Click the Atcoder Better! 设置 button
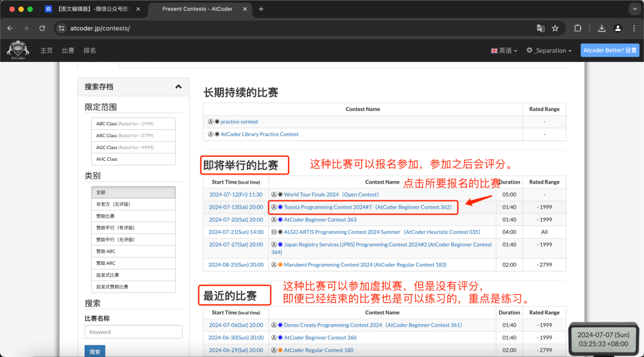The height and width of the screenshot is (357, 644). 609,50
